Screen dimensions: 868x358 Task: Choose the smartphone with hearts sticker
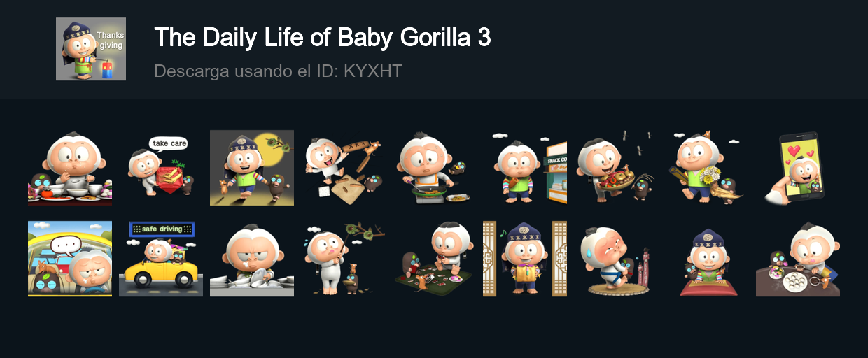coord(798,168)
